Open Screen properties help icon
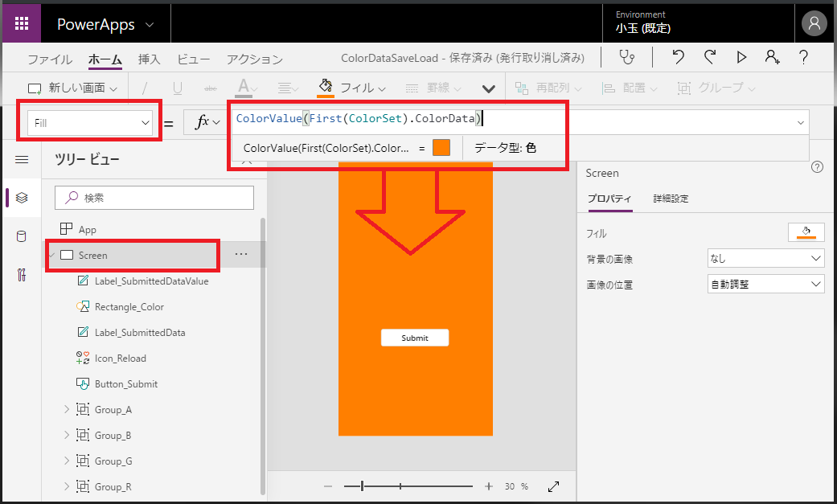This screenshot has width=837, height=504. click(x=817, y=167)
